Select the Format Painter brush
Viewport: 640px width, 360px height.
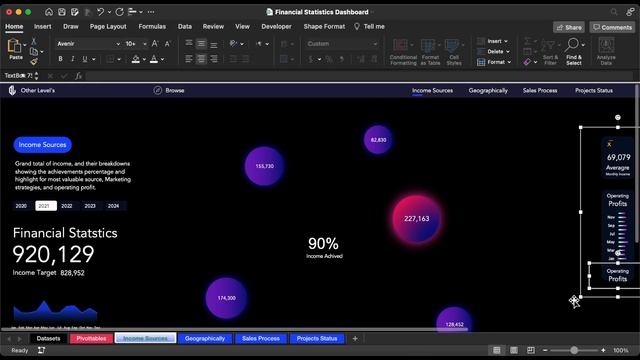coord(34,62)
